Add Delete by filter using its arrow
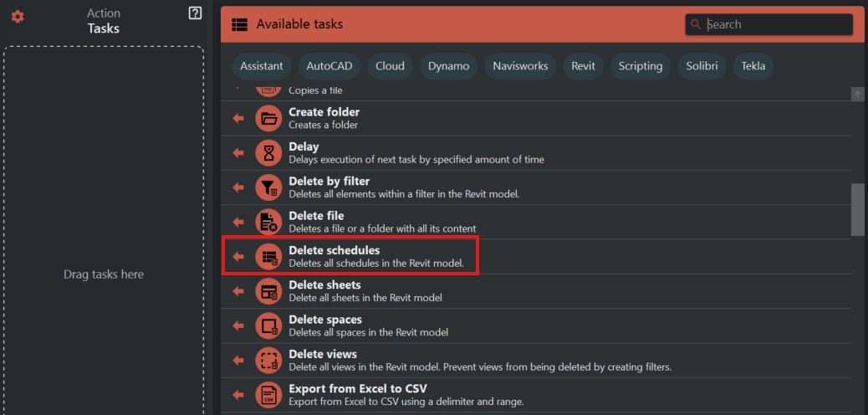 238,187
